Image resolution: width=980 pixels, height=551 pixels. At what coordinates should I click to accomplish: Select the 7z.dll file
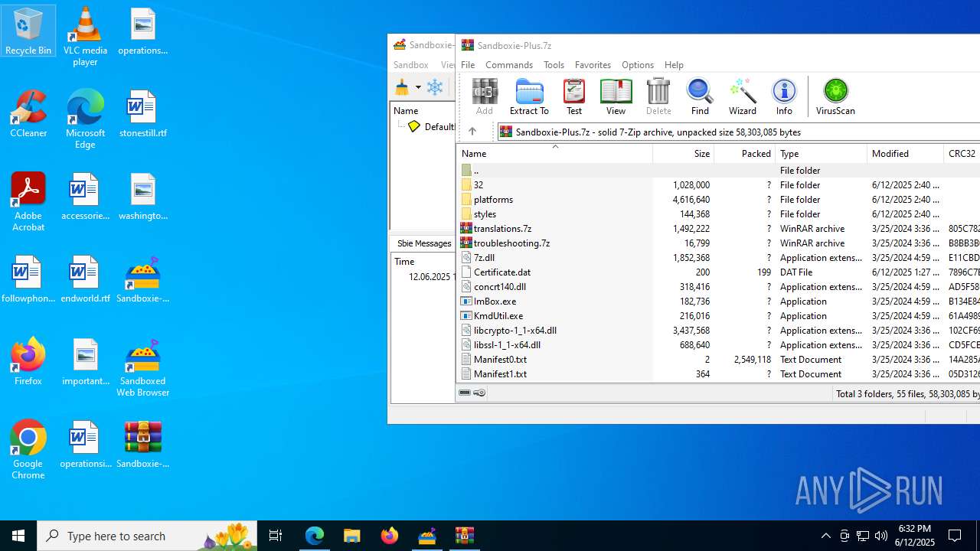click(x=718, y=257)
